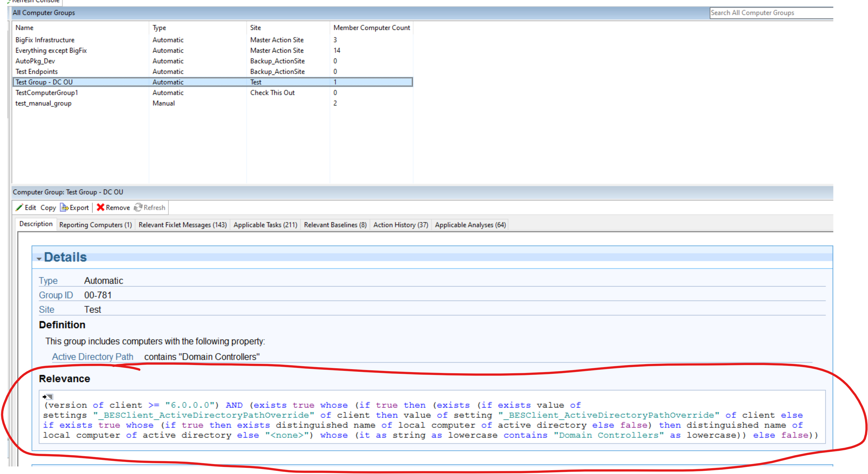
Task: Switch to Reporting Computers (1) tab
Action: coord(95,225)
